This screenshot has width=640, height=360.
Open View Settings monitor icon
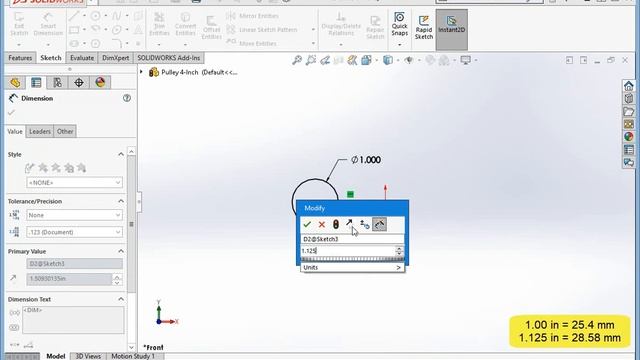click(x=465, y=60)
